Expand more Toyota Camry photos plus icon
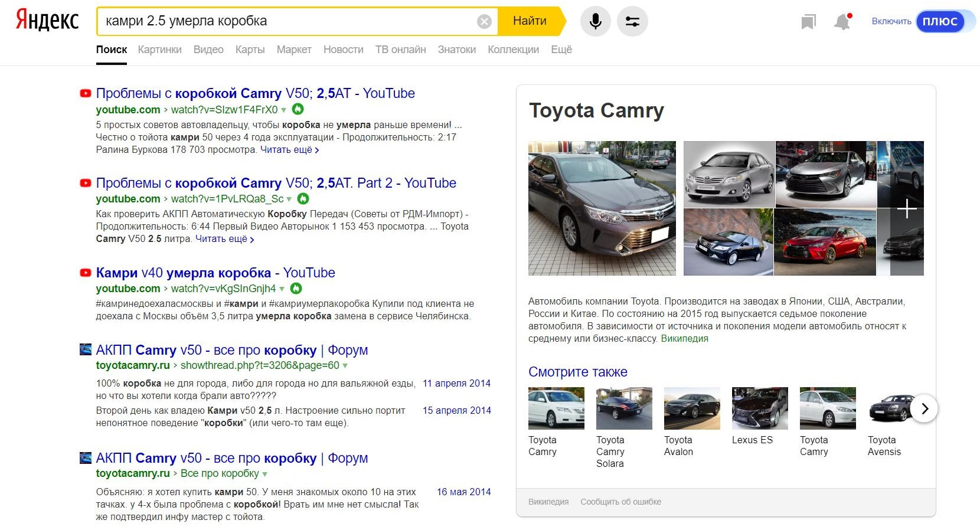This screenshot has height=530, width=980. [907, 208]
